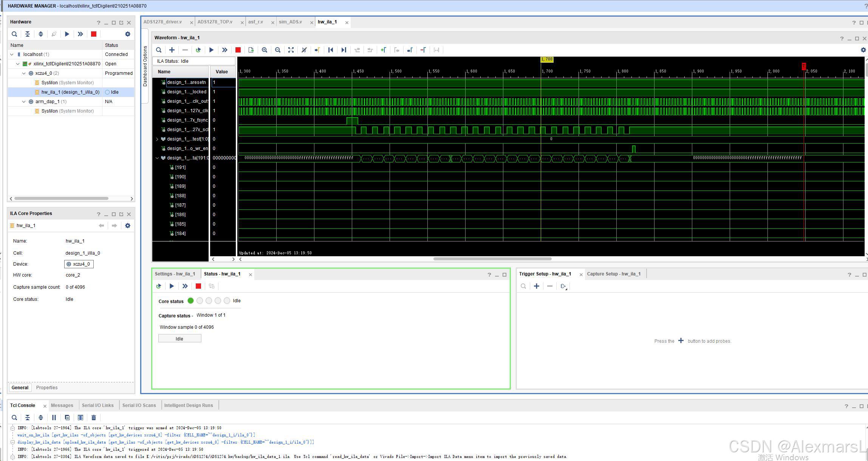Screen dimensions: 868x461
Task: Expand the test[1:0] bus signal
Action: point(157,139)
